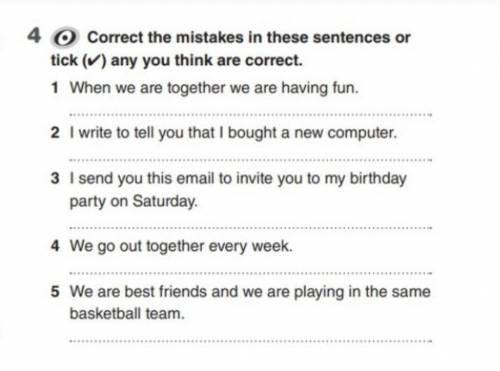This screenshot has height=371, width=500.
Task: Select sentence 'I send you this email'
Action: click(238, 190)
